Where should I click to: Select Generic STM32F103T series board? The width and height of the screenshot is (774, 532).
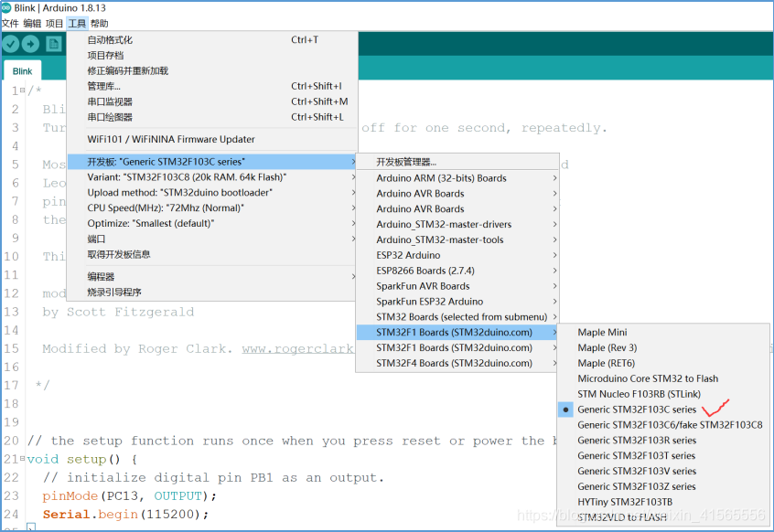[663, 455]
